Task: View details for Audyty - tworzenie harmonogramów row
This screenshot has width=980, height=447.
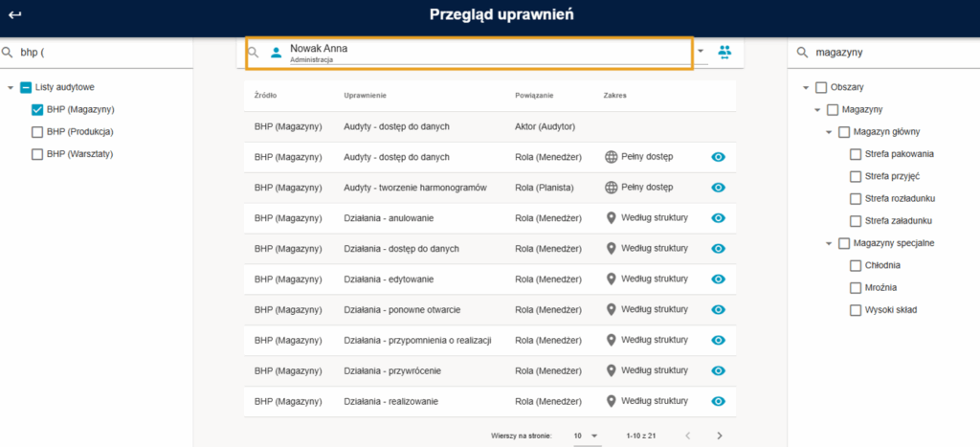Action: click(x=719, y=188)
